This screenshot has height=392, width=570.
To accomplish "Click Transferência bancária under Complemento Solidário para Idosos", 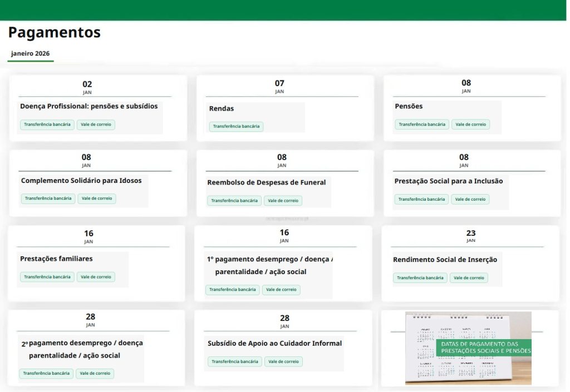I will [48, 199].
